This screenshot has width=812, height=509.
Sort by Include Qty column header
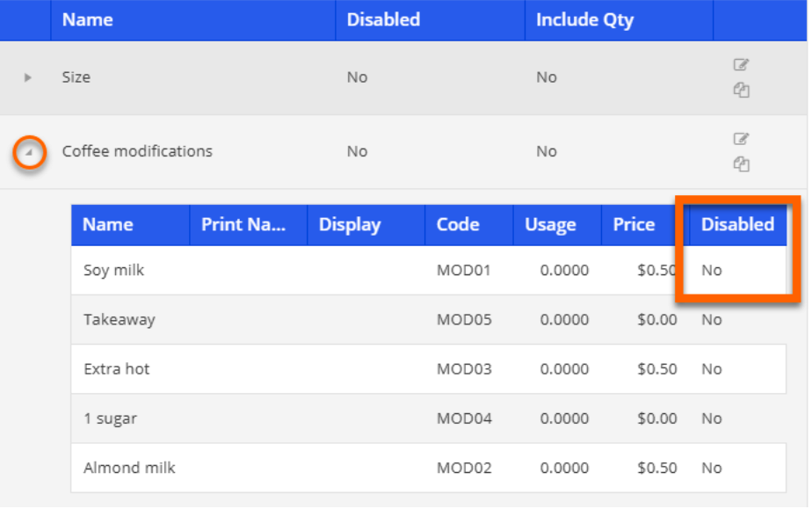click(x=584, y=19)
